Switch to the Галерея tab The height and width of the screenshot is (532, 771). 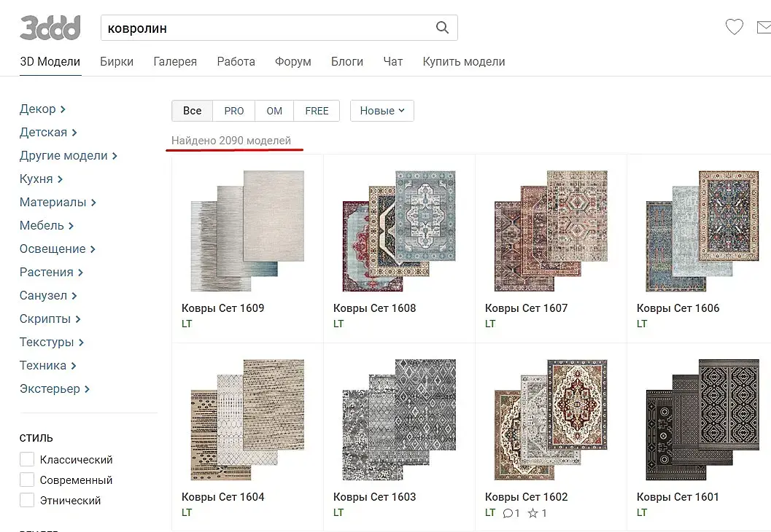pyautogui.click(x=175, y=61)
